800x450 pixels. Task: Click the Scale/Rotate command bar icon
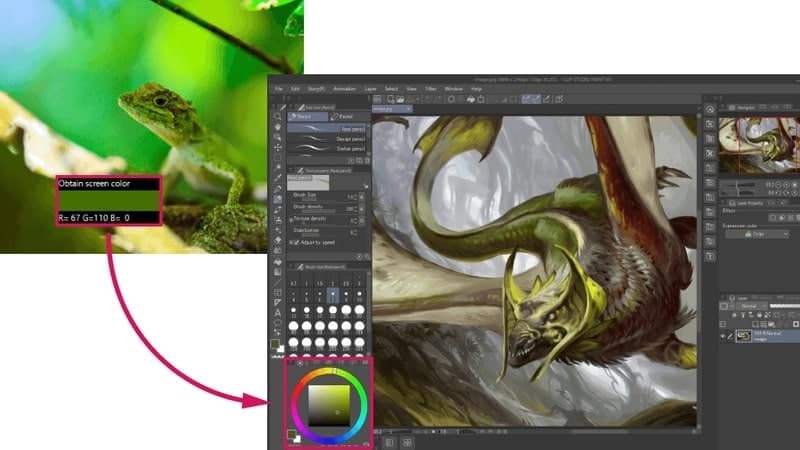click(481, 99)
